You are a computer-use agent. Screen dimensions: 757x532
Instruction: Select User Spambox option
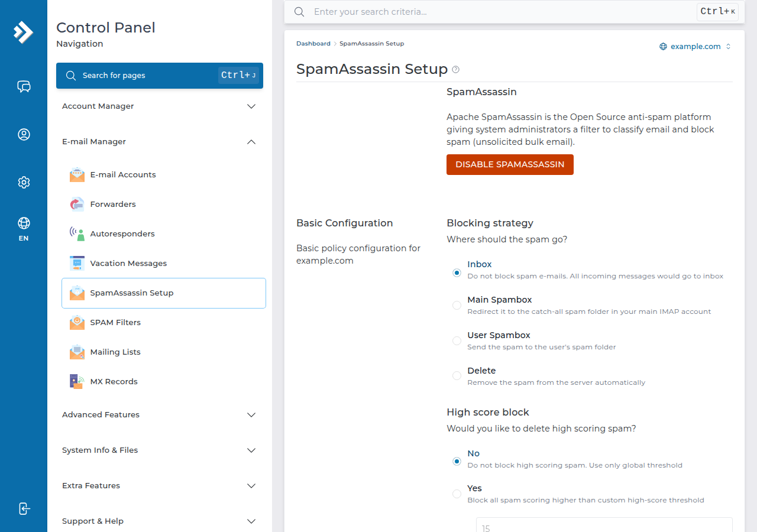(457, 340)
